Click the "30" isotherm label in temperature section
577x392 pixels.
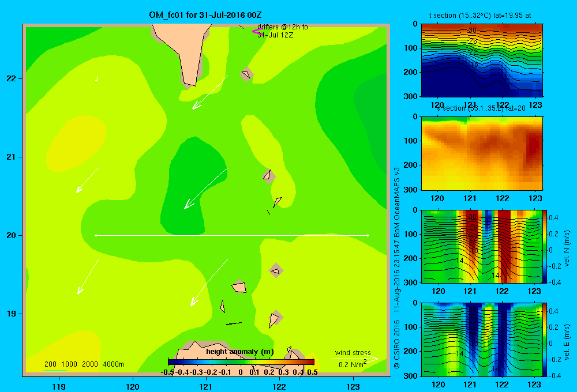tap(473, 31)
